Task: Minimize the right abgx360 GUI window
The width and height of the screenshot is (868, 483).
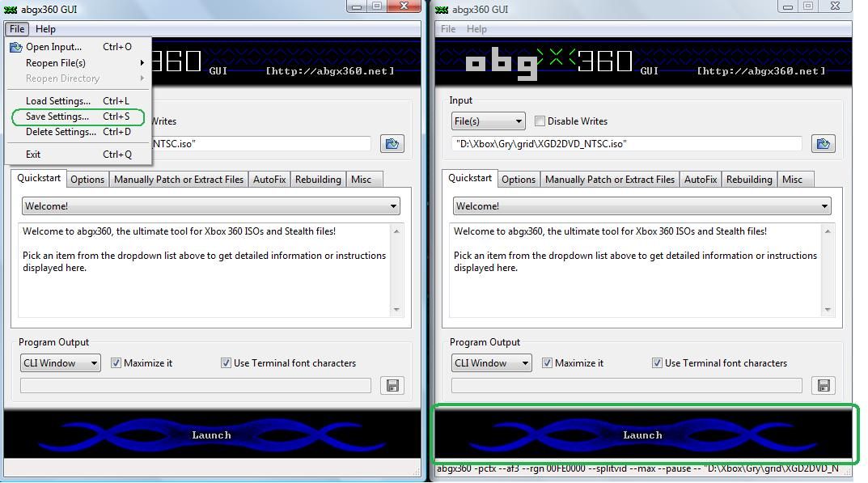Action: (788, 6)
